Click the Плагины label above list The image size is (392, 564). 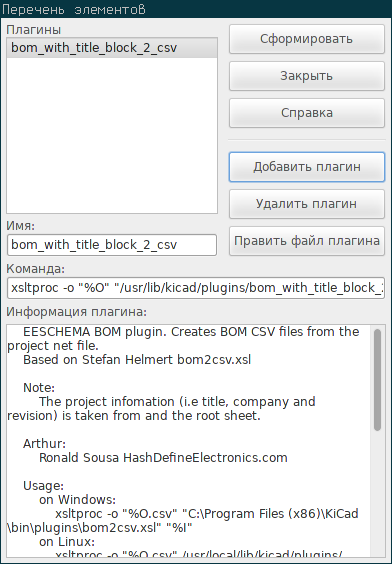(33, 30)
